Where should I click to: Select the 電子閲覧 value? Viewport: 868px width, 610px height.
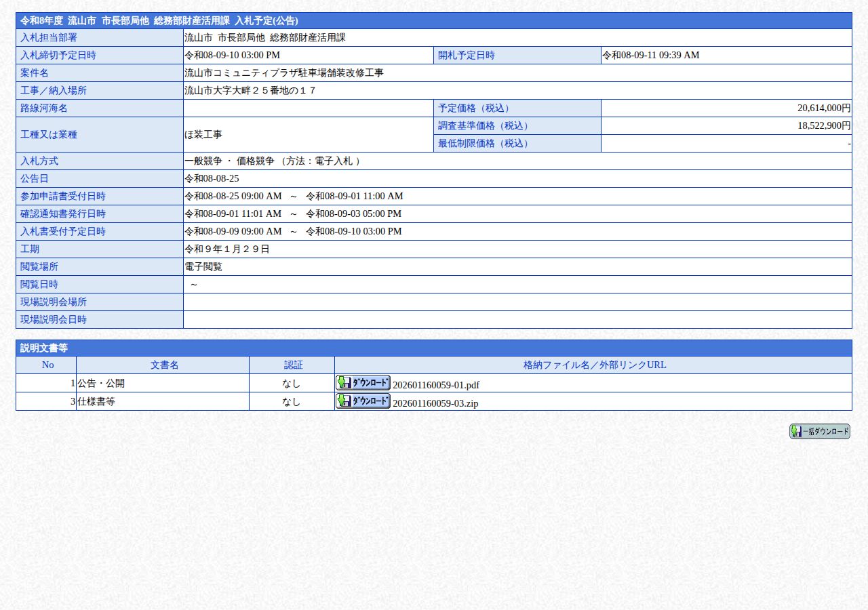pos(203,267)
